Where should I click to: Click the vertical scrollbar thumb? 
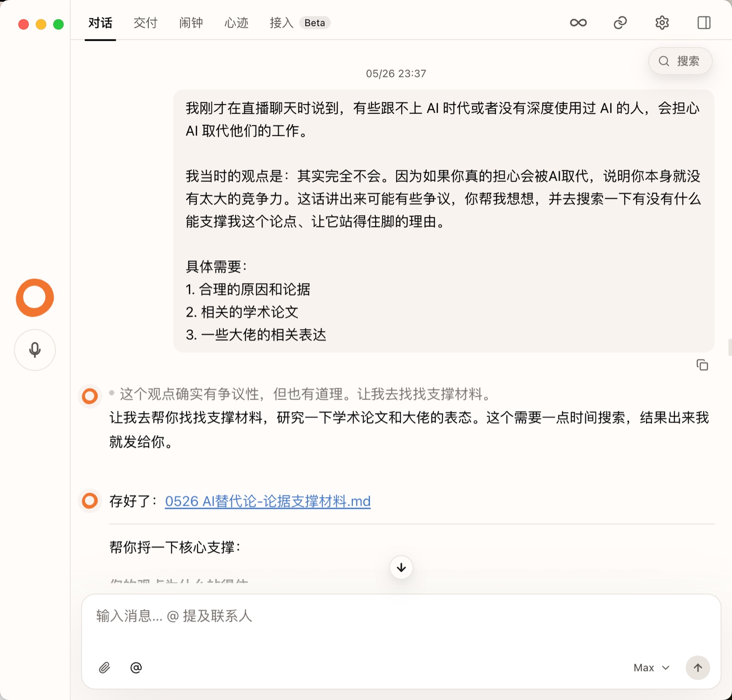pyautogui.click(x=730, y=347)
